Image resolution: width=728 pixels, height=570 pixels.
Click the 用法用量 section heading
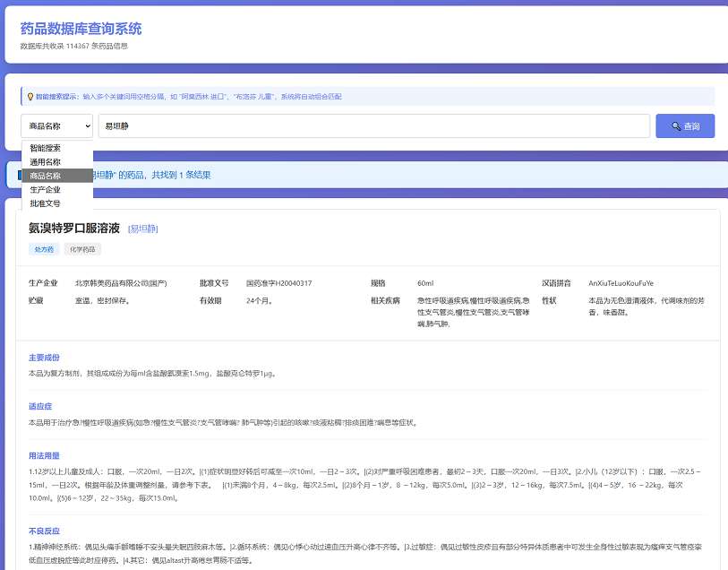tap(44, 454)
